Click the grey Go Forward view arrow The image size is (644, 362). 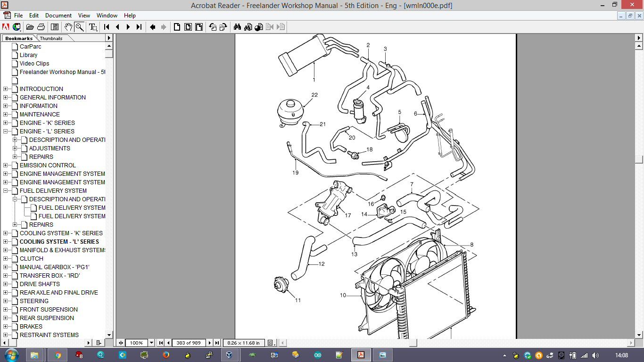[x=164, y=27]
